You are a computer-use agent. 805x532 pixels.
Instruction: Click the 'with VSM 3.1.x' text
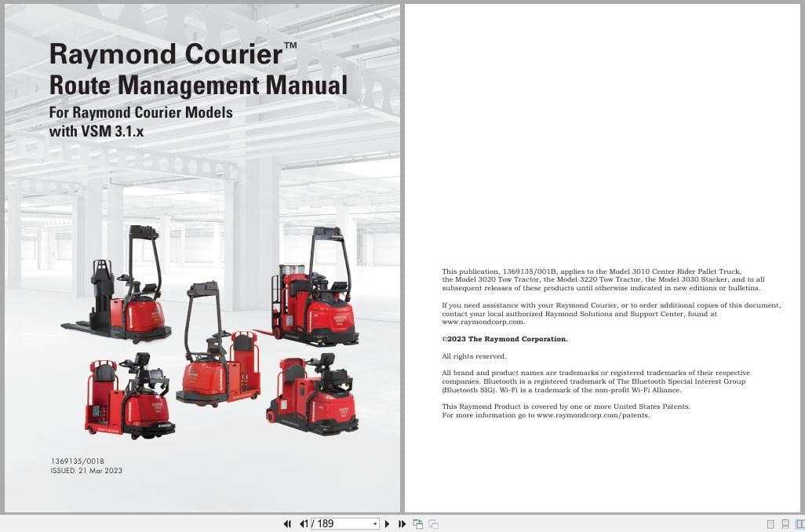tap(97, 132)
